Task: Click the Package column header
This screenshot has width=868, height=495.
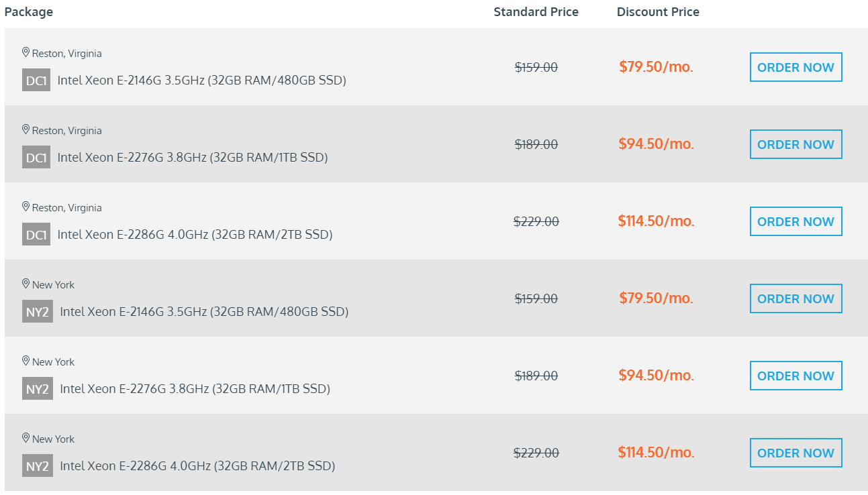Action: pos(29,12)
